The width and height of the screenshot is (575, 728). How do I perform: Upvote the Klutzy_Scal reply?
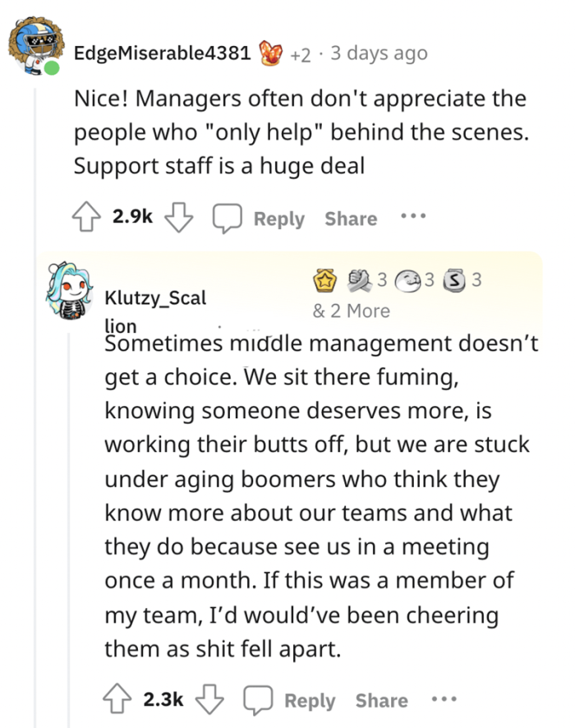119,700
